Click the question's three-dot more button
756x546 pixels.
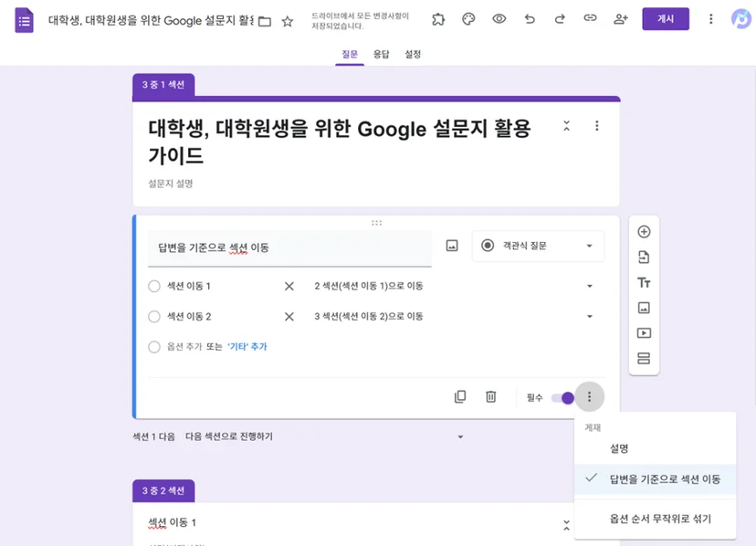(589, 397)
